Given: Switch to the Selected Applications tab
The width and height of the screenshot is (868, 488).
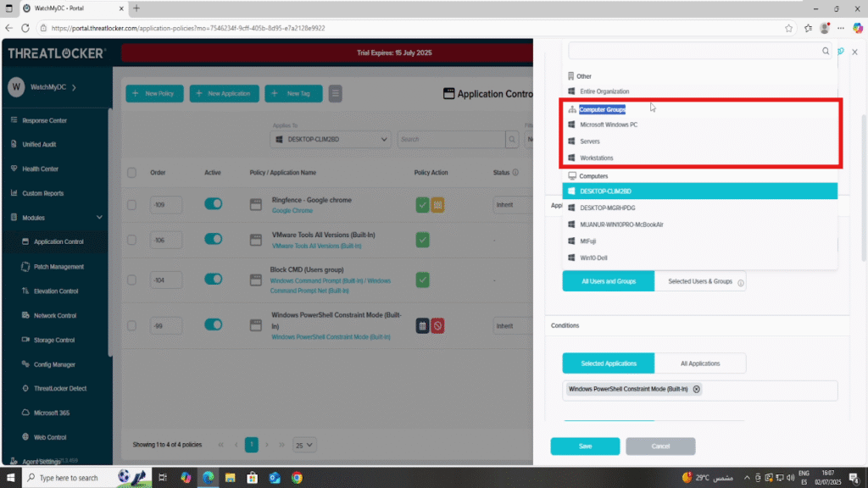Looking at the screenshot, I should [x=609, y=363].
